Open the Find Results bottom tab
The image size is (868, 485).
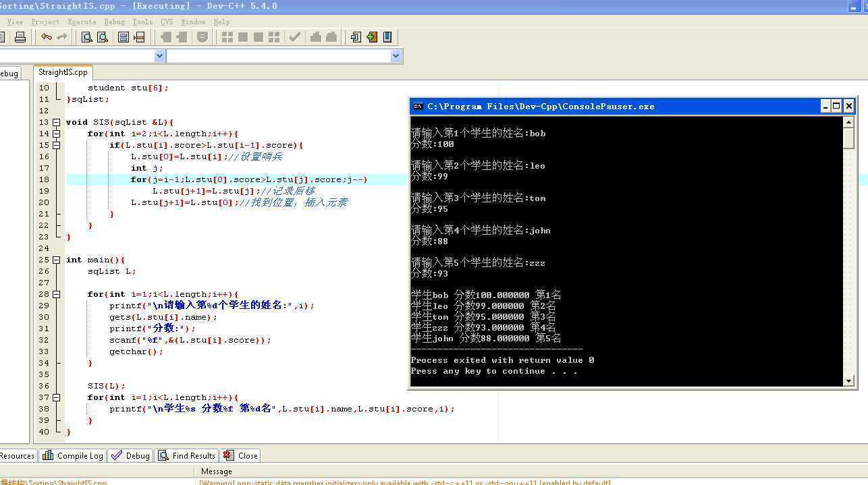click(x=187, y=455)
